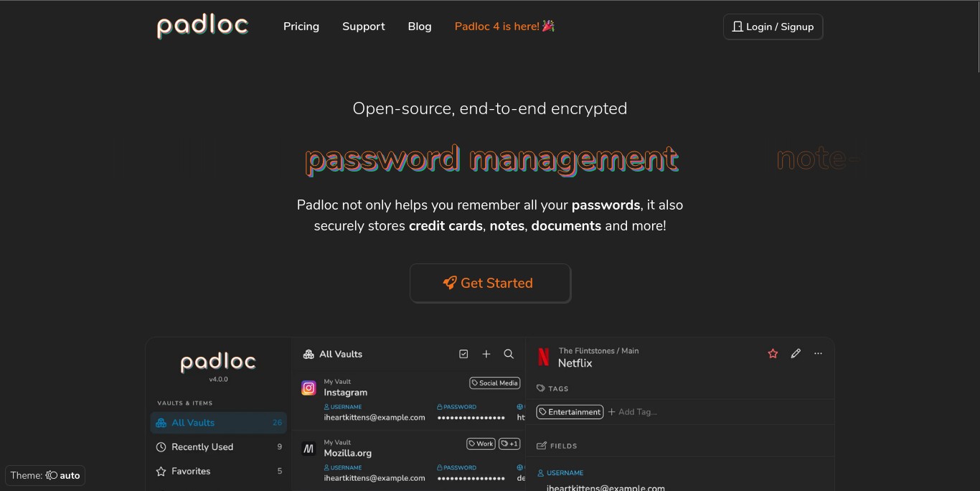This screenshot has height=491, width=980.
Task: Click the Login / Signup button
Action: [773, 27]
